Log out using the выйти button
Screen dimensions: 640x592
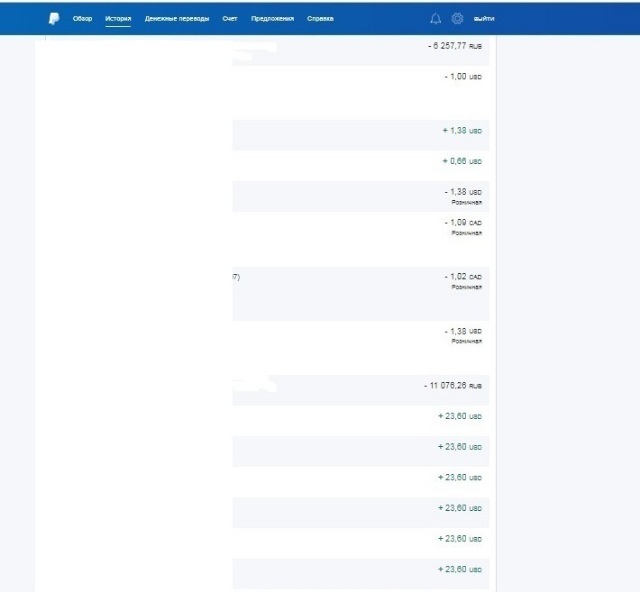(x=484, y=18)
